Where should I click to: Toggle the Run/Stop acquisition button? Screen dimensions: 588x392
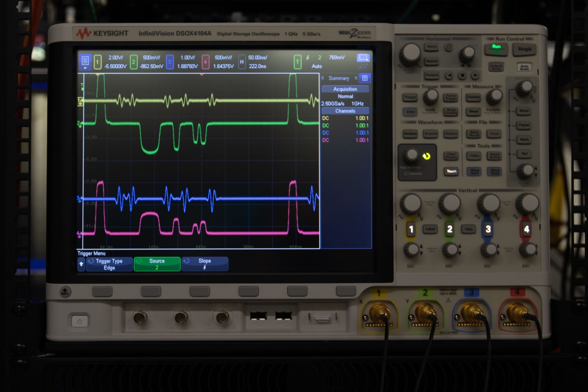(x=496, y=49)
